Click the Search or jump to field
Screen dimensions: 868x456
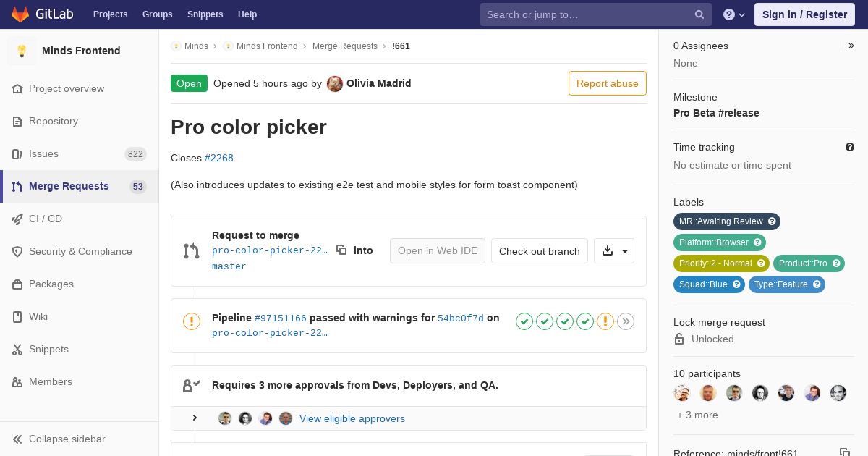(587, 14)
